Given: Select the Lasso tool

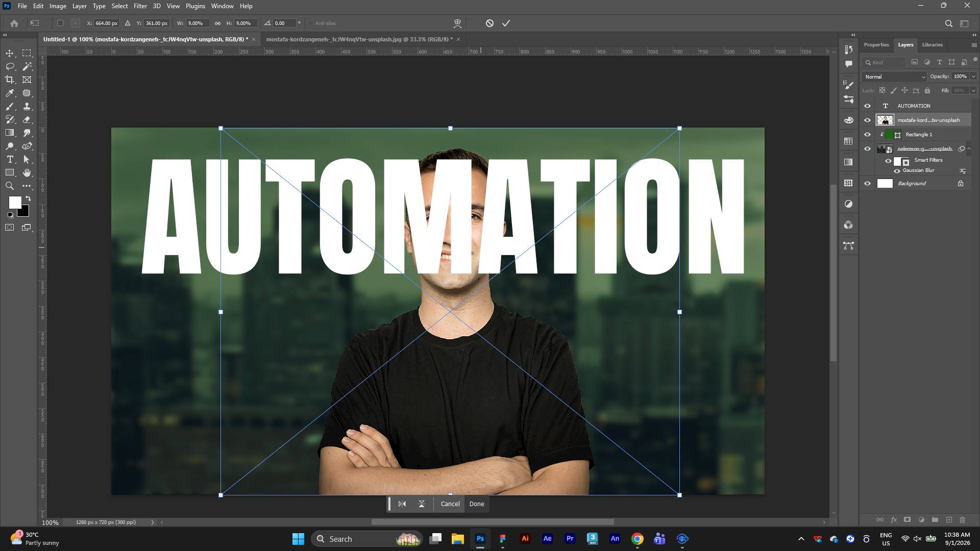Looking at the screenshot, I should click(x=10, y=66).
